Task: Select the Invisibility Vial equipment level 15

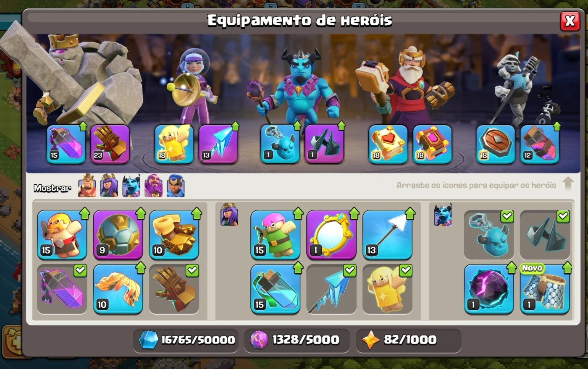Action: tap(275, 289)
